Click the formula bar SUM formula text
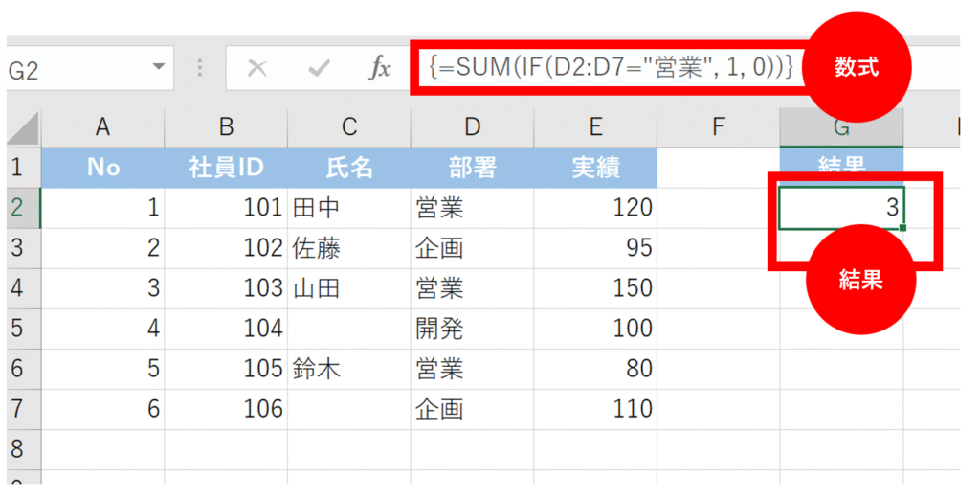This screenshot has height=500, width=980. (x=611, y=68)
